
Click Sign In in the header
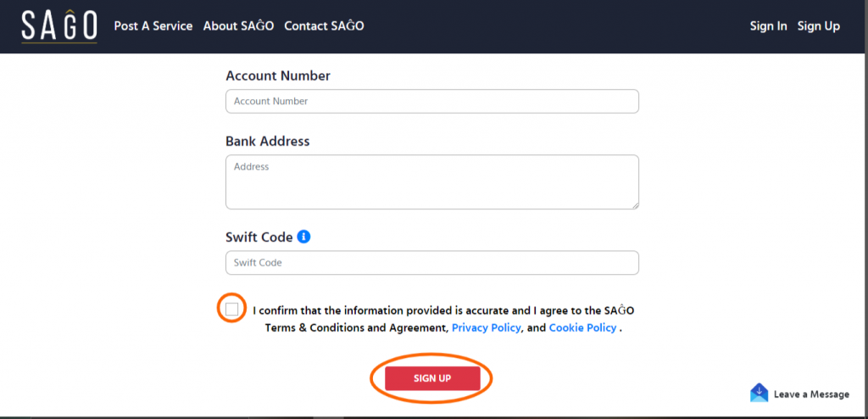pyautogui.click(x=768, y=26)
